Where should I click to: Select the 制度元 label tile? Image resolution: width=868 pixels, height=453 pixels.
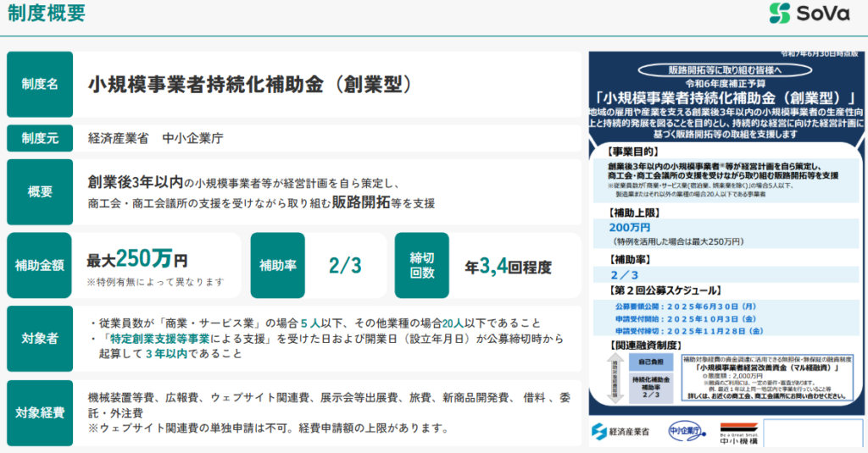[x=40, y=138]
